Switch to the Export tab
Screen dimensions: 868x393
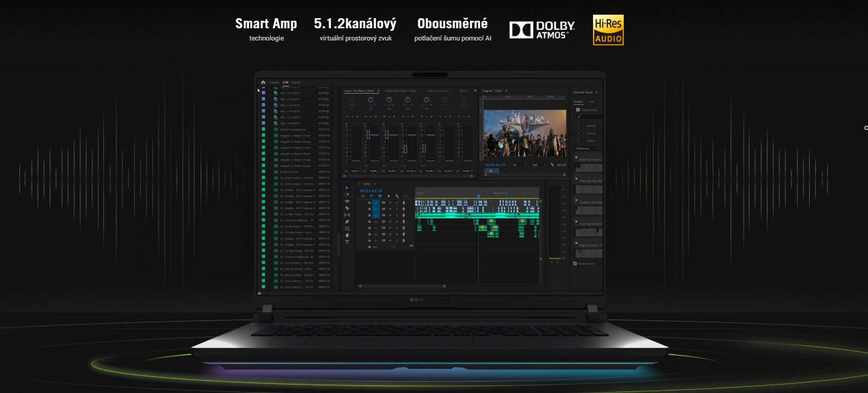(296, 82)
